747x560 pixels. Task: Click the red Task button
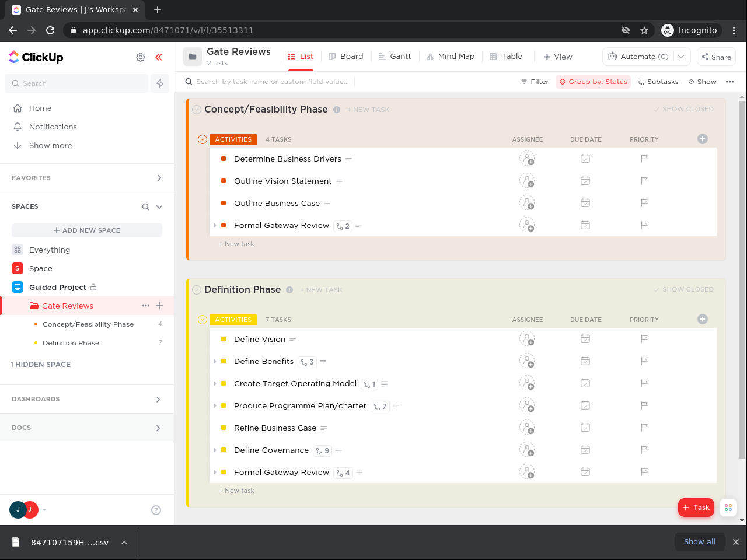(x=696, y=508)
